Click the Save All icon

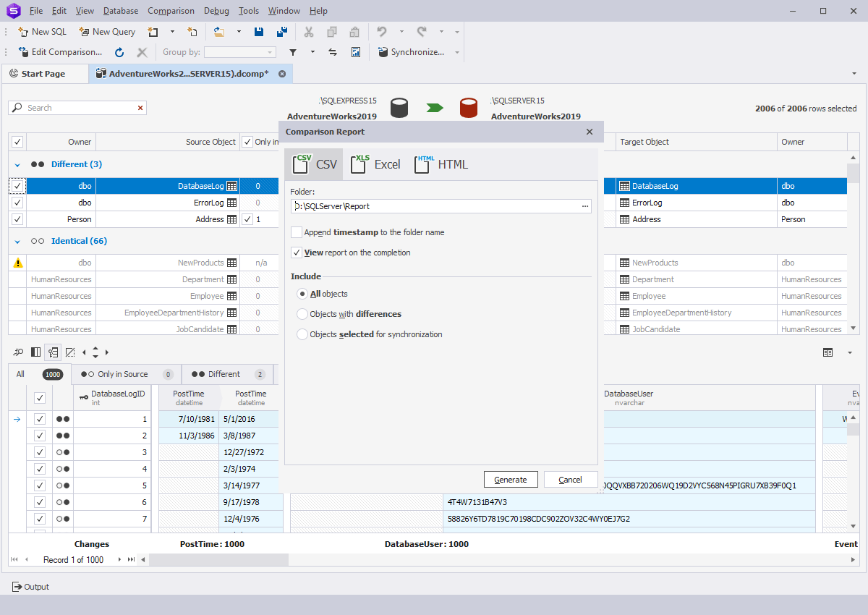coord(282,32)
